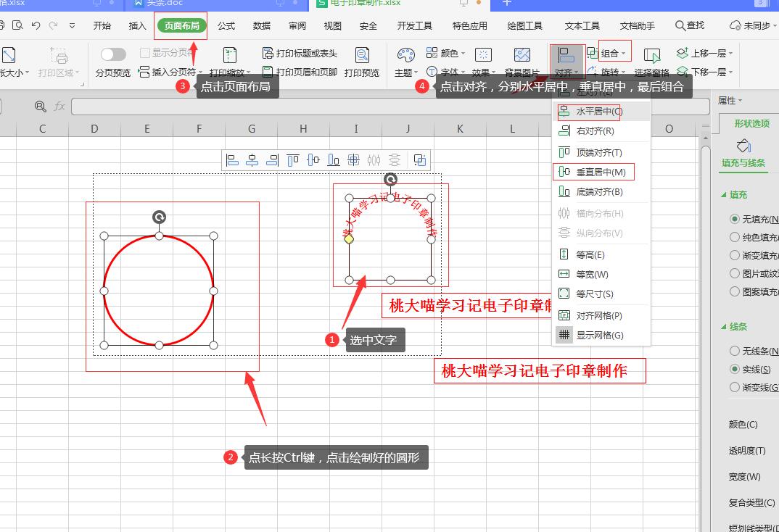Open the 上移一层 bring forward dropdown
This screenshot has width=779, height=532.
730,54
